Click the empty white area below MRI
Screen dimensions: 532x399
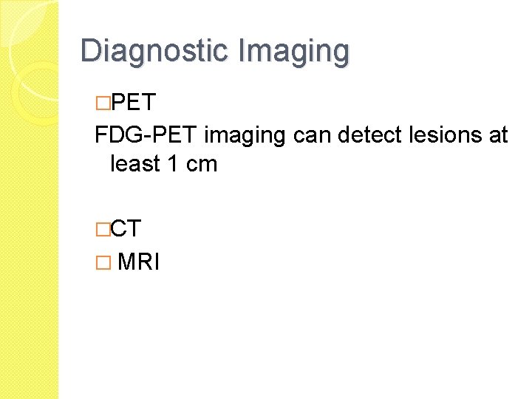tap(296, 332)
